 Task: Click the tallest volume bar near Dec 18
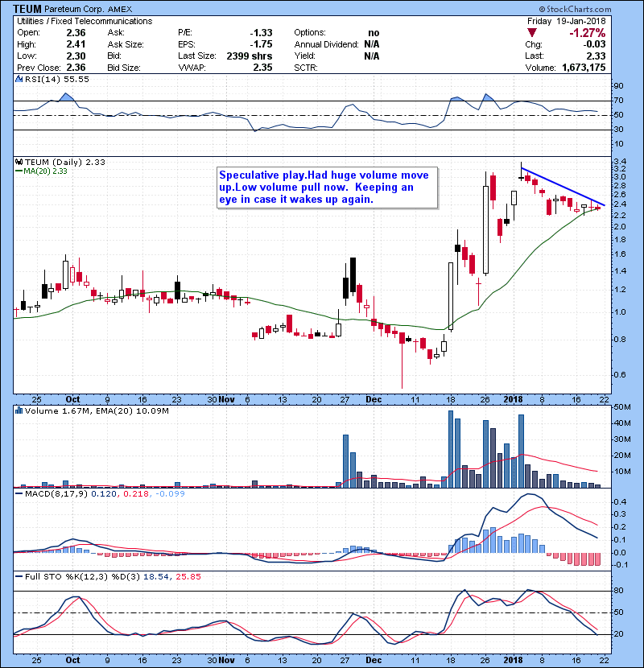pos(451,449)
